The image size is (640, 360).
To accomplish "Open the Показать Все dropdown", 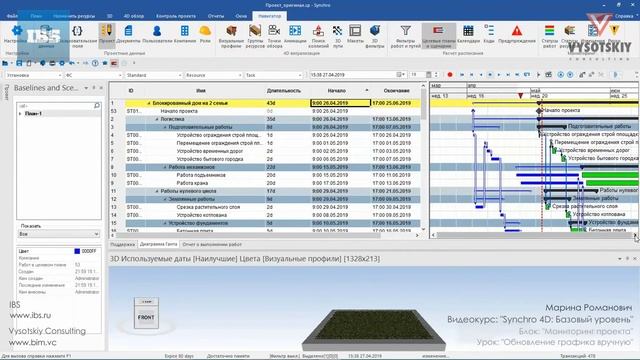I will [x=59, y=234].
